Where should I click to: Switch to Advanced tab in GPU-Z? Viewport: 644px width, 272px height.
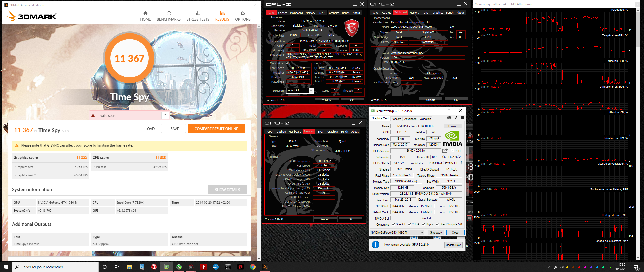tap(410, 119)
